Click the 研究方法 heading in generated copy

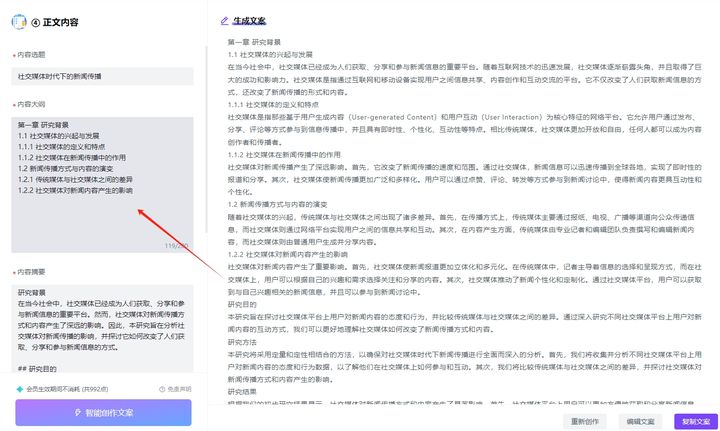pyautogui.click(x=242, y=342)
